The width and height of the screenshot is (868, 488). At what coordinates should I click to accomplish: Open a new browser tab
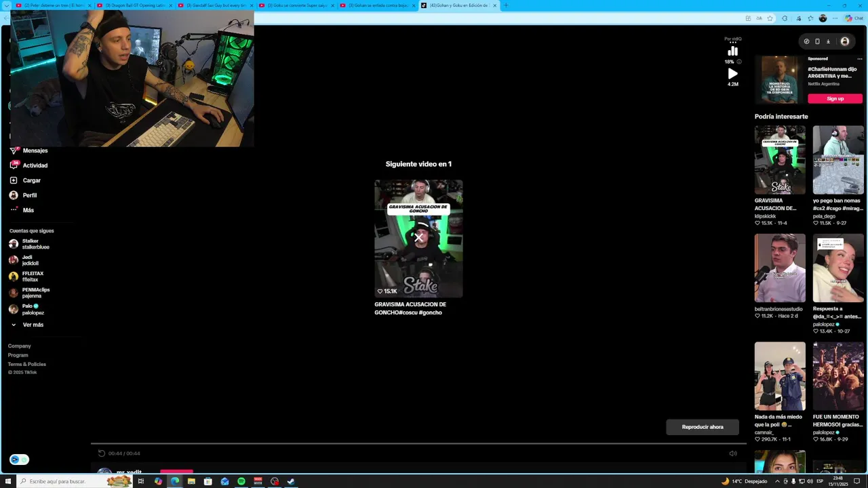coord(505,5)
